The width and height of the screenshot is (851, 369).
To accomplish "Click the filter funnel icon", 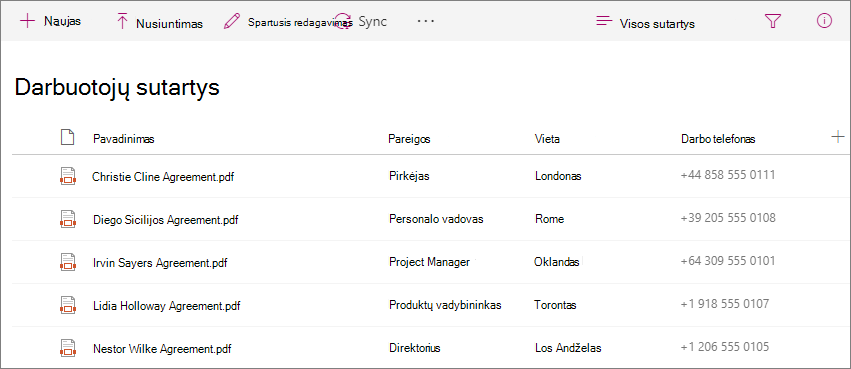I will point(772,21).
